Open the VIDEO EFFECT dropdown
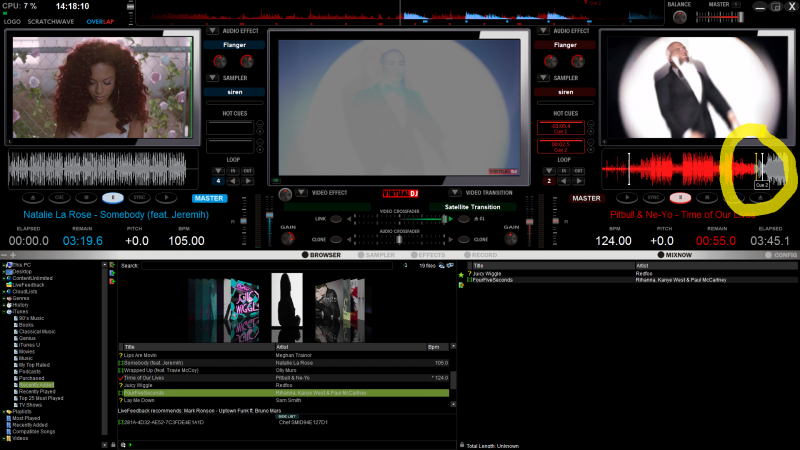The image size is (800, 450). click(302, 193)
